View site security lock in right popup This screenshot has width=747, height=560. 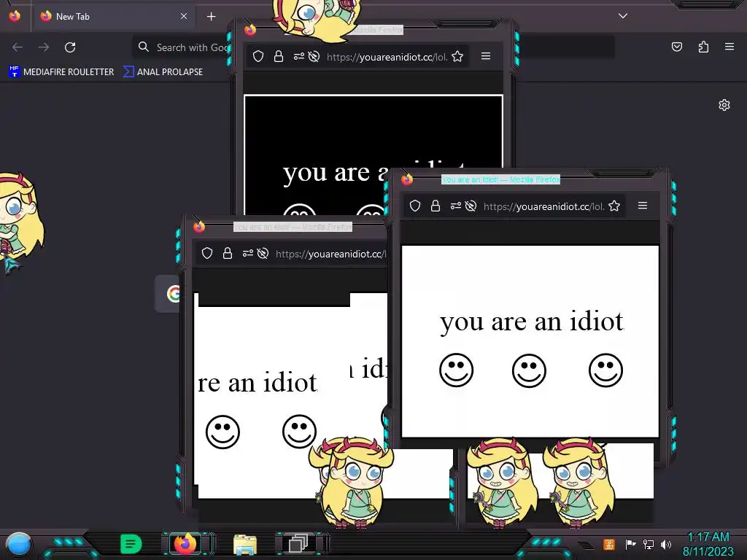436,206
